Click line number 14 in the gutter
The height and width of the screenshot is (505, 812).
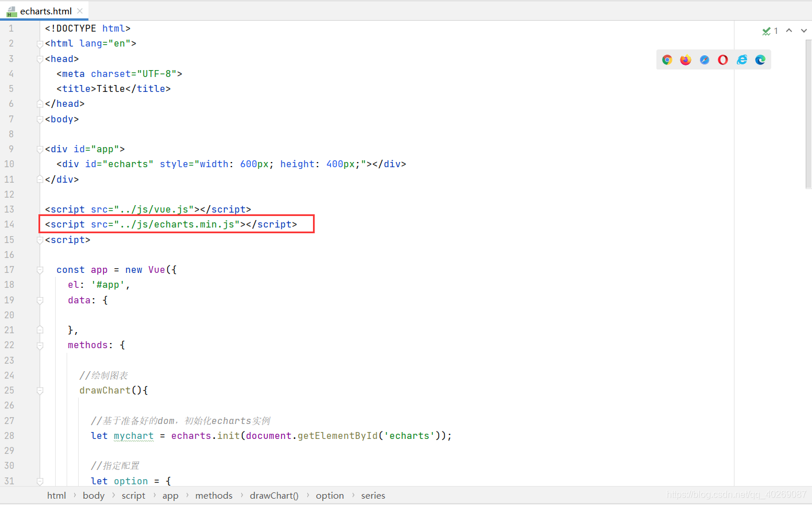[9, 225]
